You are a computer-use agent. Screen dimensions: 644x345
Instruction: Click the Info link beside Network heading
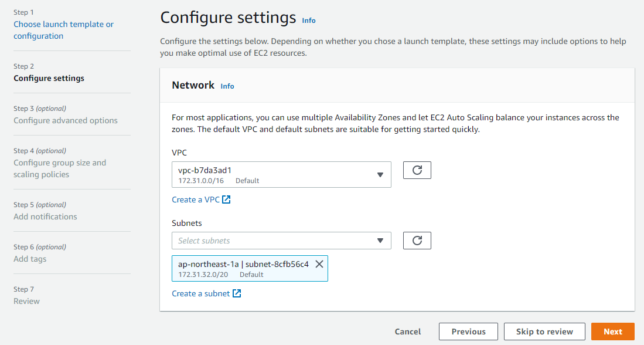pos(227,86)
